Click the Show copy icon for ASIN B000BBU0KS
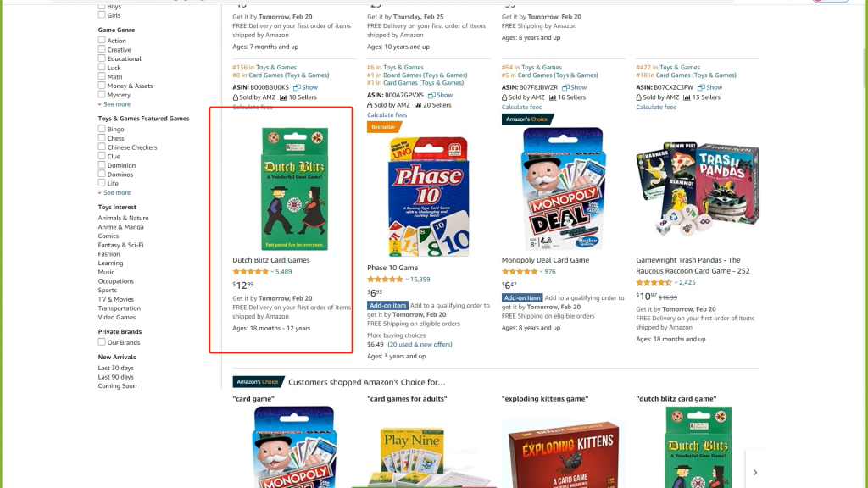868x488 pixels. click(x=297, y=87)
